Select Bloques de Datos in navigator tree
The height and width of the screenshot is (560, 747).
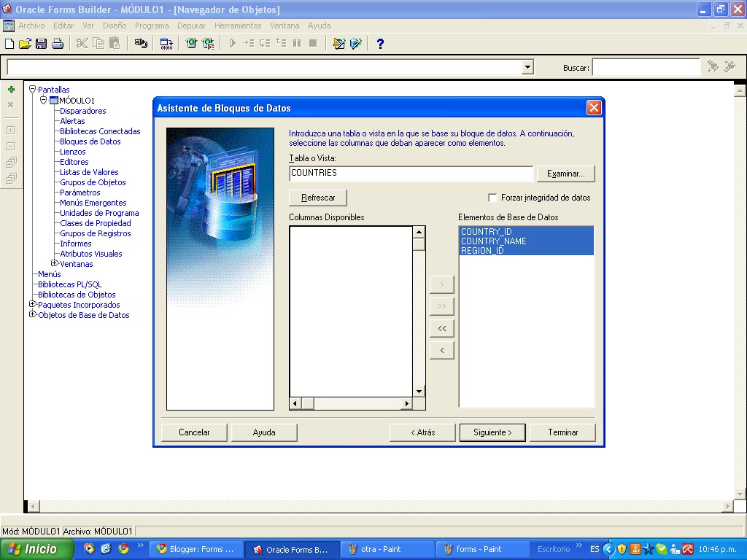(x=90, y=141)
